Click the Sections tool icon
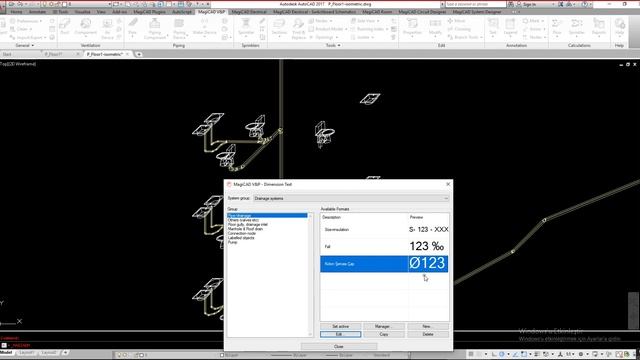640x360 pixels. 279,27
